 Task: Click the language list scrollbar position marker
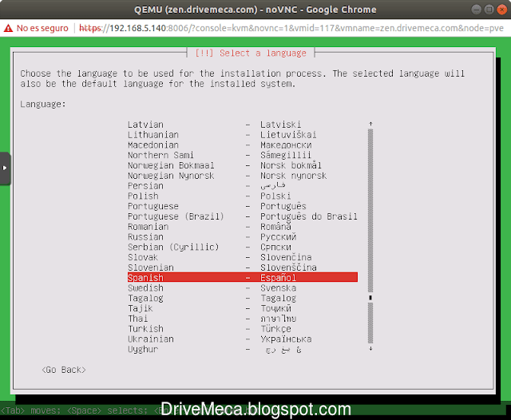coord(370,298)
